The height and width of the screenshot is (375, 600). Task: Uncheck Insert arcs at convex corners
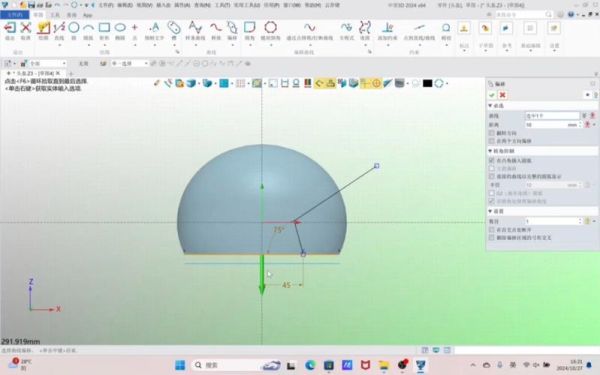pos(492,160)
